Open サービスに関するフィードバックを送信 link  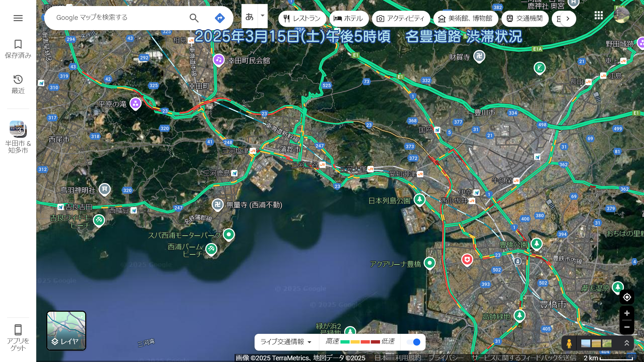pos(524,358)
